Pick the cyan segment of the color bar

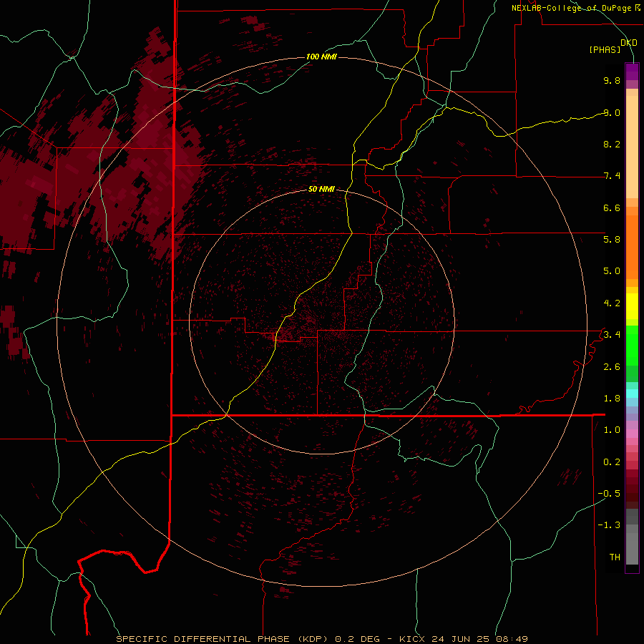point(632,394)
